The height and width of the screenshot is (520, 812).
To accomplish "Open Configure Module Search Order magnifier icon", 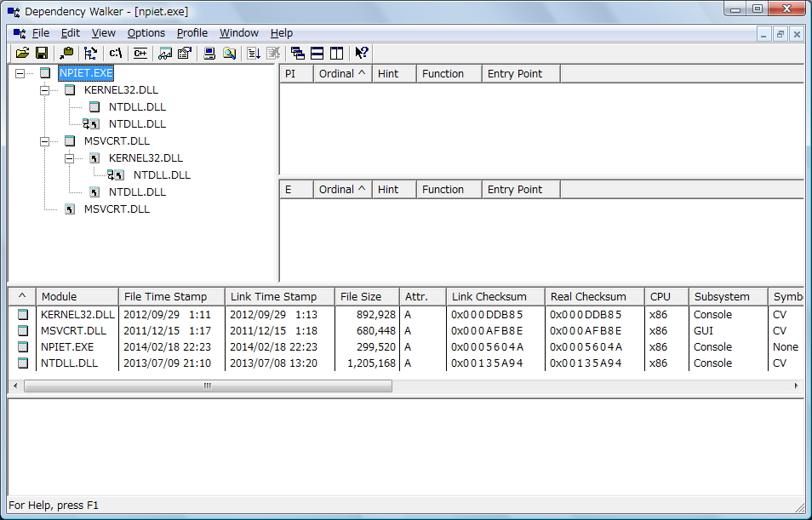I will (229, 53).
